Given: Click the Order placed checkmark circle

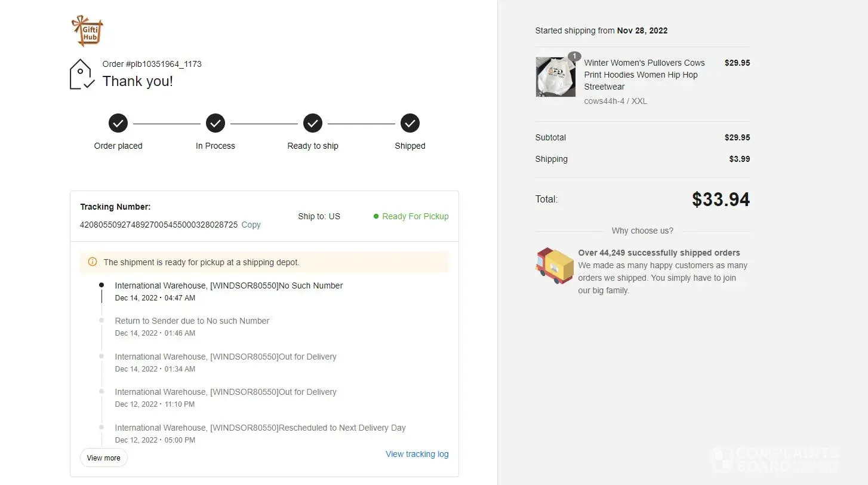Looking at the screenshot, I should pyautogui.click(x=118, y=124).
